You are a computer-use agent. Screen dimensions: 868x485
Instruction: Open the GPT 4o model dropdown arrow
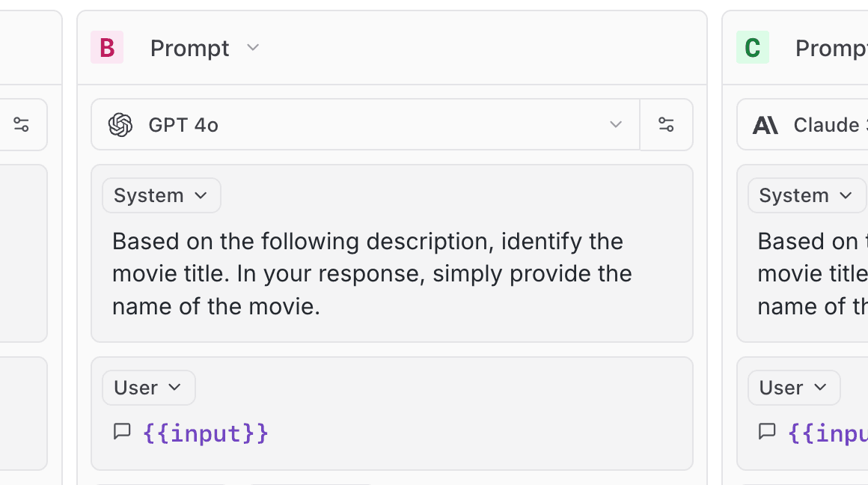coord(615,125)
